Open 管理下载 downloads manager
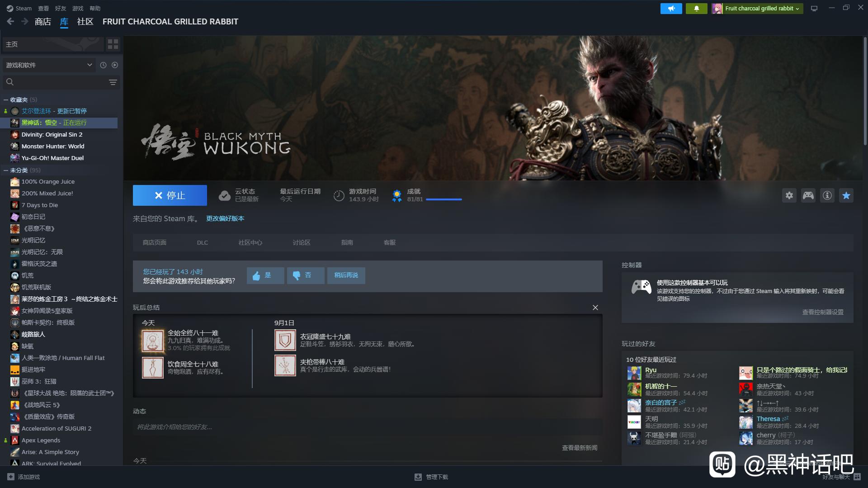This screenshot has height=488, width=868. click(432, 477)
